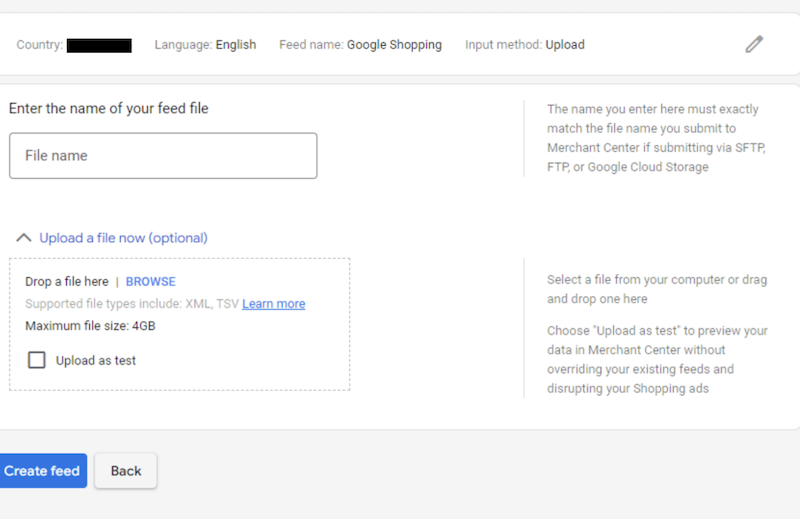Click the Back button
800x519 pixels.
(x=126, y=471)
